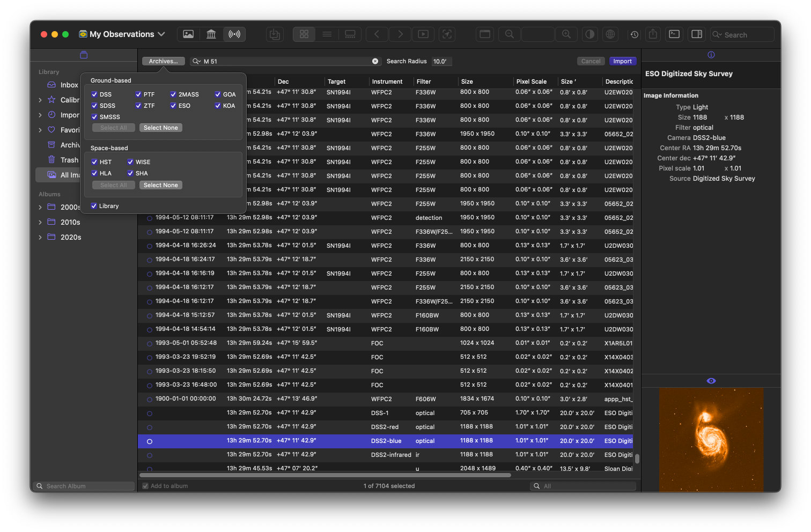The width and height of the screenshot is (811, 532).
Task: Switch to the Images mode icon in toolbar
Action: [188, 34]
